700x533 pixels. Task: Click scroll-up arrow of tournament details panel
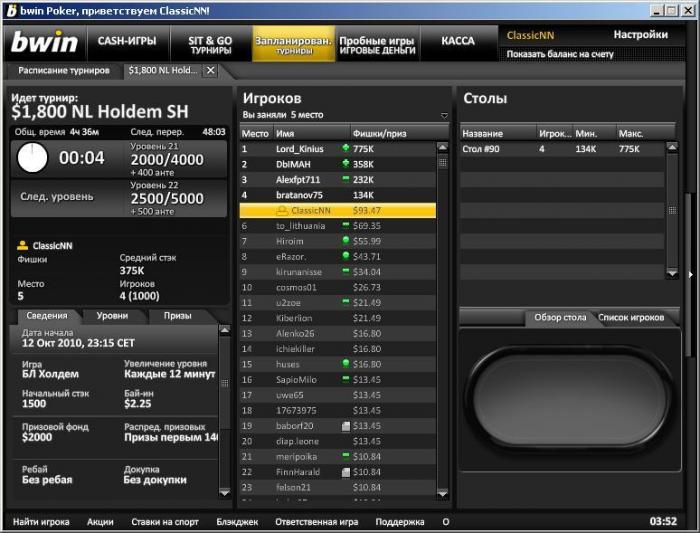(225, 330)
